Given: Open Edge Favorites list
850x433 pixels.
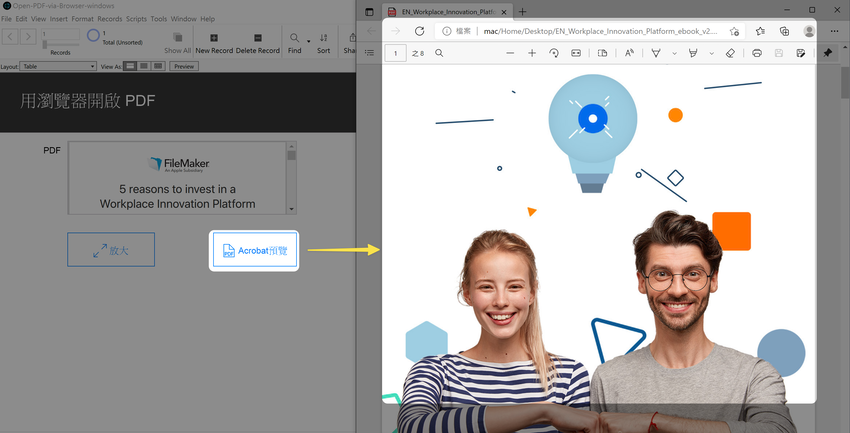Looking at the screenshot, I should tap(760, 31).
